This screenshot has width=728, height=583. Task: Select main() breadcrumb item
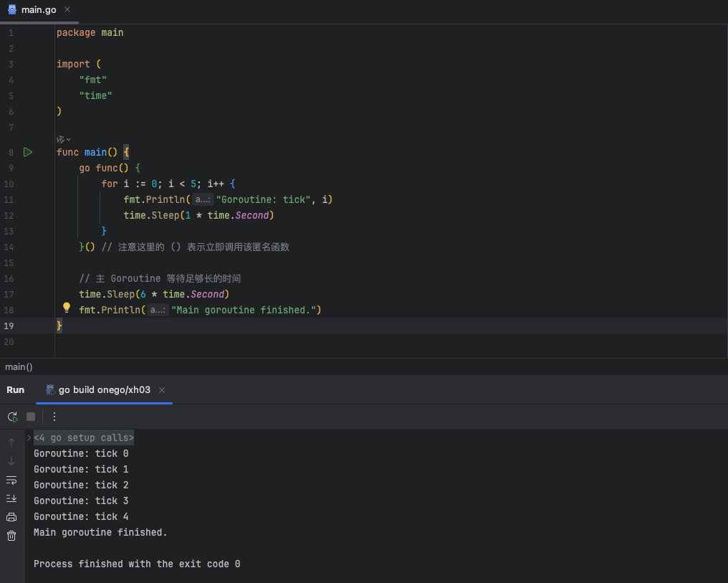19,367
